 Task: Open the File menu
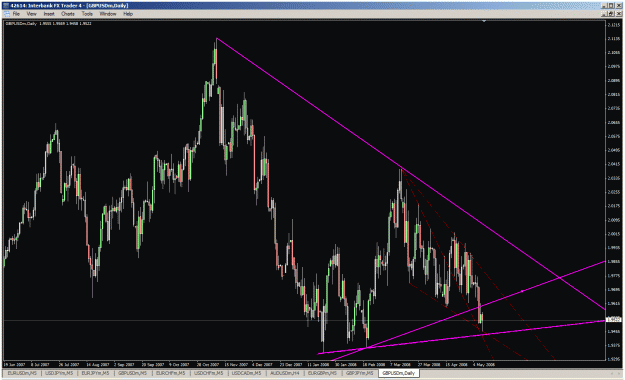(16, 14)
